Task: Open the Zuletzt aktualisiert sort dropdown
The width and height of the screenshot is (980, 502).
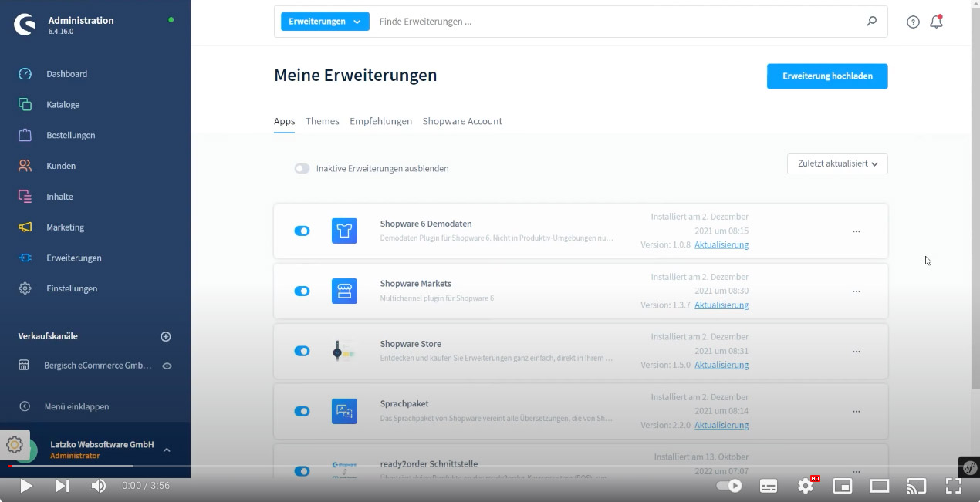Action: click(x=837, y=163)
